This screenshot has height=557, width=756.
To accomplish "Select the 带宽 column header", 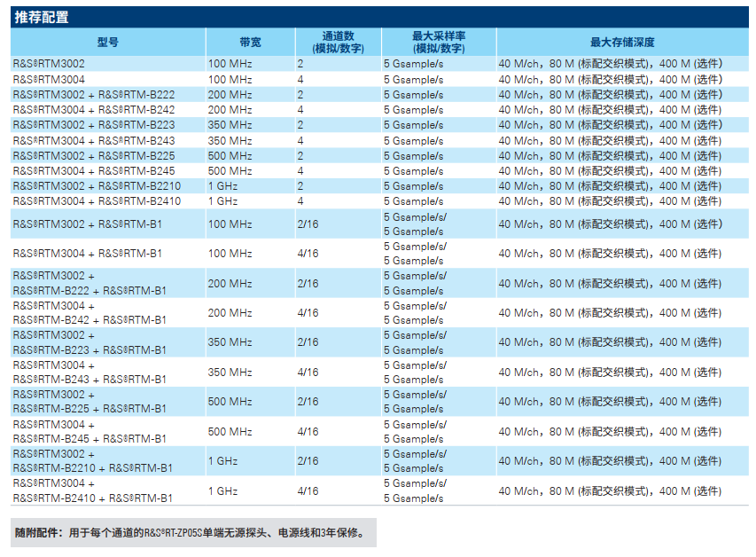I will pyautogui.click(x=250, y=42).
